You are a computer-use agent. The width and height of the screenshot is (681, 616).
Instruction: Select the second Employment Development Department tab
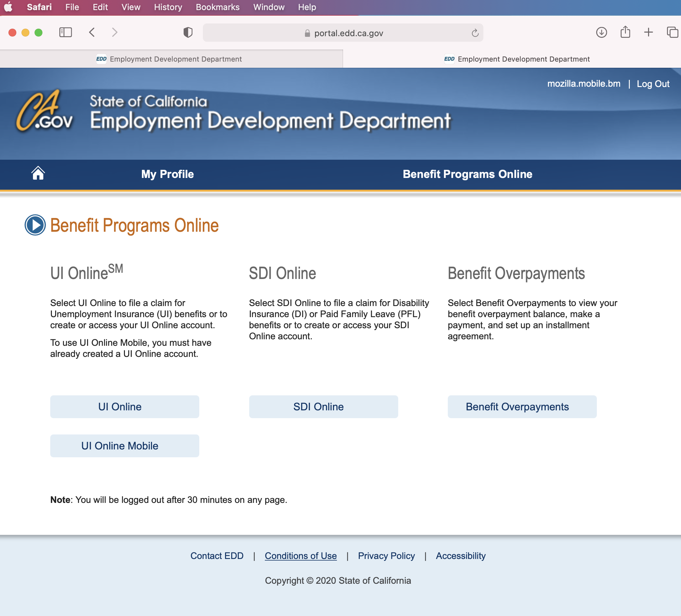pyautogui.click(x=512, y=59)
